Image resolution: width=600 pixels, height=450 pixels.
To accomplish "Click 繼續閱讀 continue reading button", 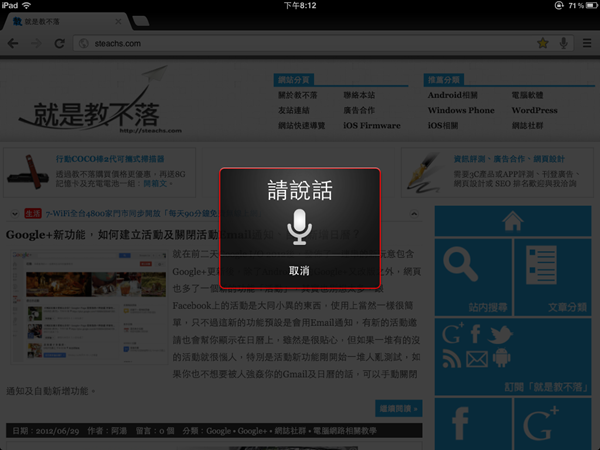I will click(x=399, y=409).
